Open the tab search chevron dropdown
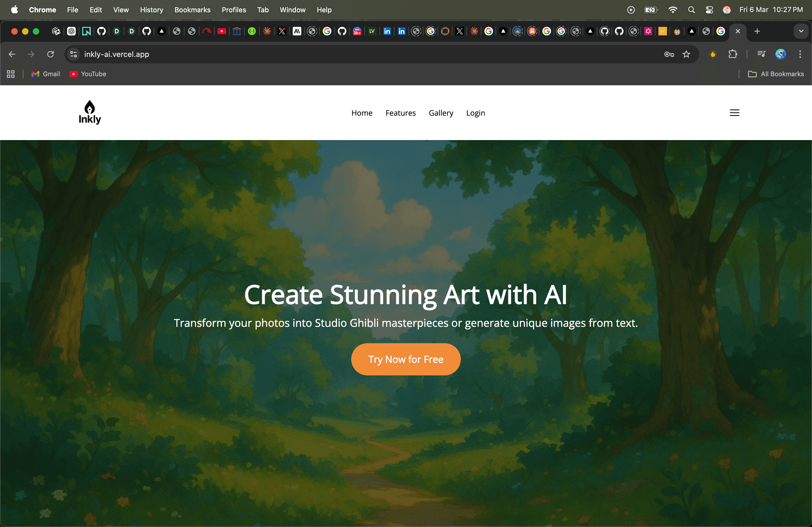Viewport: 812px width, 527px height. 801,31
